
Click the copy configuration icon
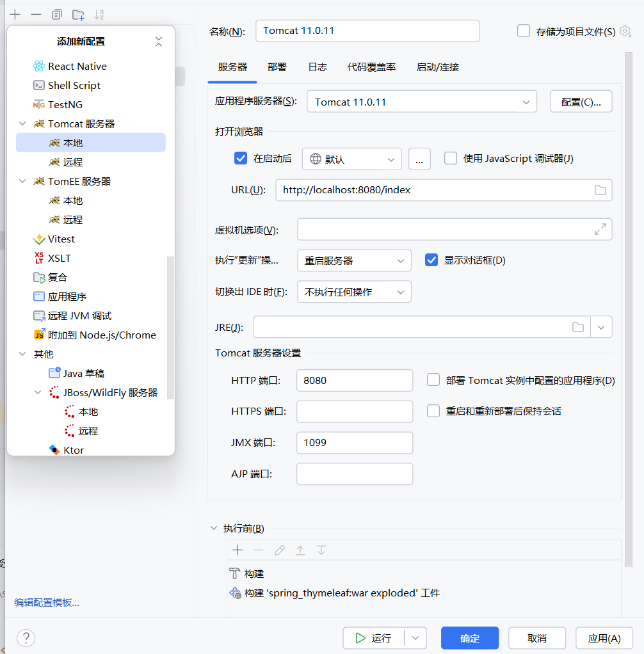(57, 15)
